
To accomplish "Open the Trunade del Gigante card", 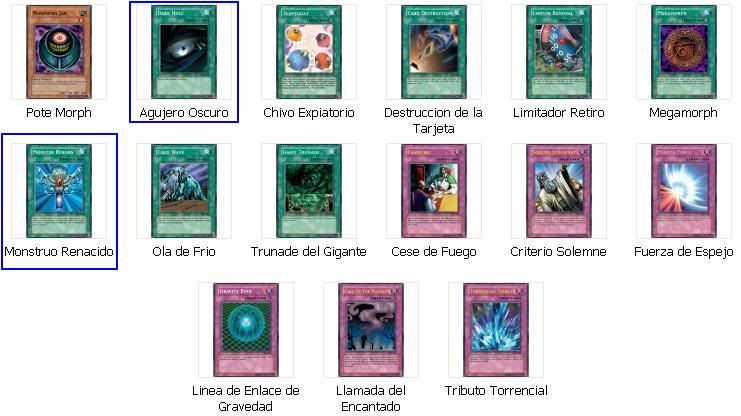I will coord(309,191).
